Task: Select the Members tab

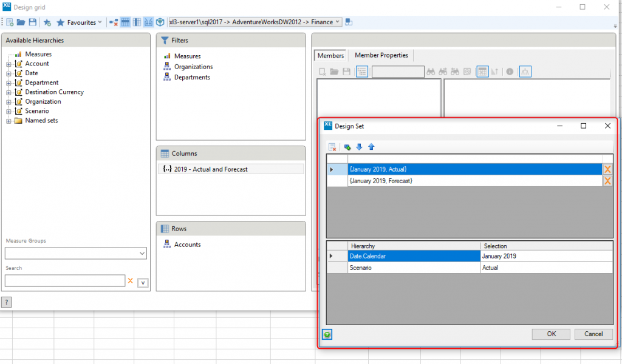Action: tap(330, 55)
